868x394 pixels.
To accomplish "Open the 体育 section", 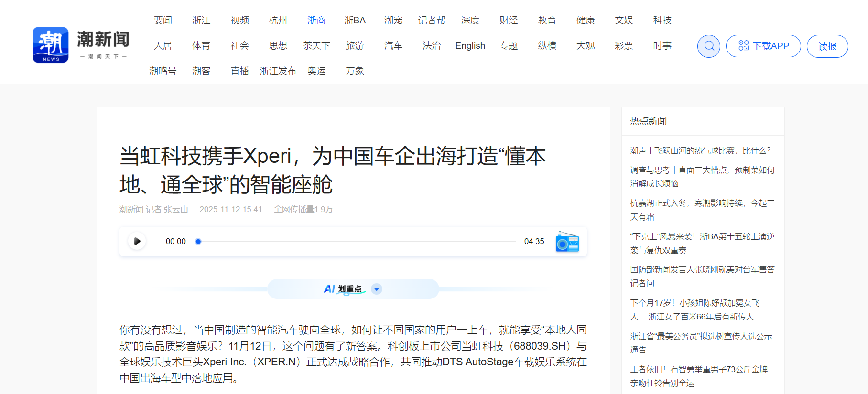I will pyautogui.click(x=201, y=46).
